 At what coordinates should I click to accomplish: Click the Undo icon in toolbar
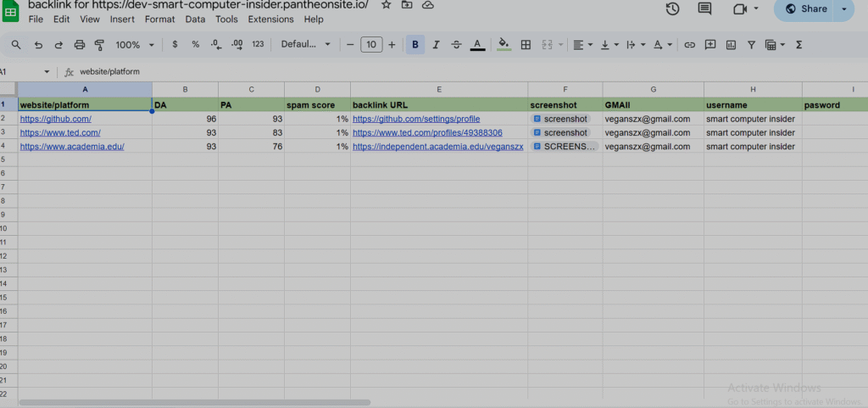point(38,45)
